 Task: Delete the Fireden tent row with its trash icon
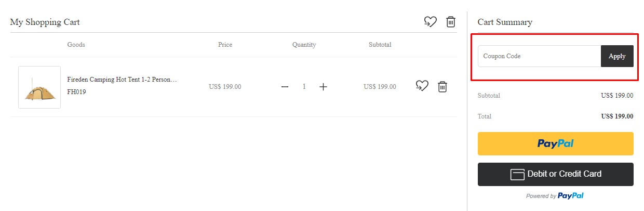pos(442,87)
